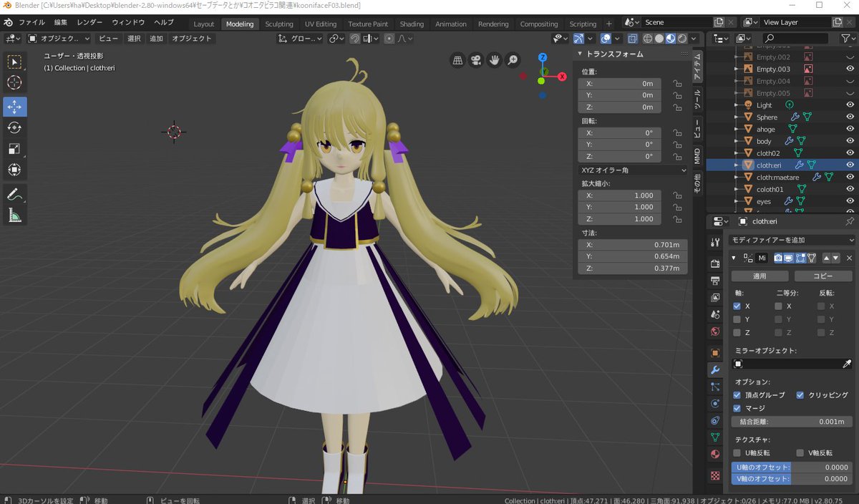Hide the Light object via eye icon
The height and width of the screenshot is (504, 859).
pos(850,105)
